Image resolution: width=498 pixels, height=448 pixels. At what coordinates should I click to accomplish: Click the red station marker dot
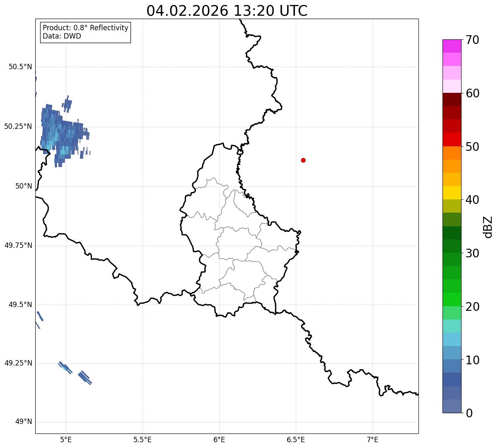tap(303, 160)
